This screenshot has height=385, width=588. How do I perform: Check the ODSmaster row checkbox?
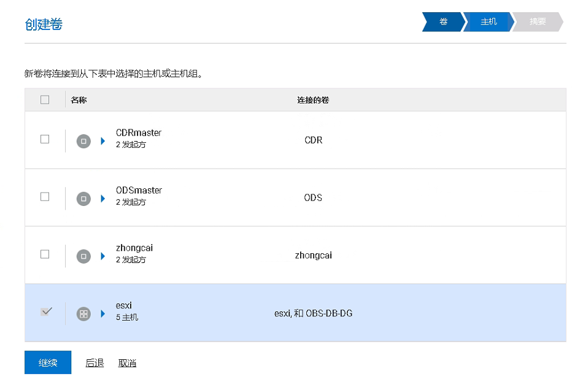tap(45, 197)
